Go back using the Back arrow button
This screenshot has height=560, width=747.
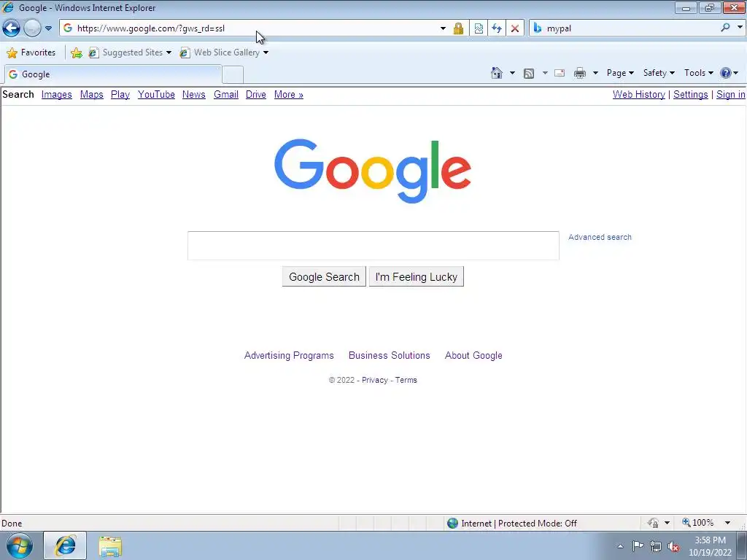coord(12,28)
